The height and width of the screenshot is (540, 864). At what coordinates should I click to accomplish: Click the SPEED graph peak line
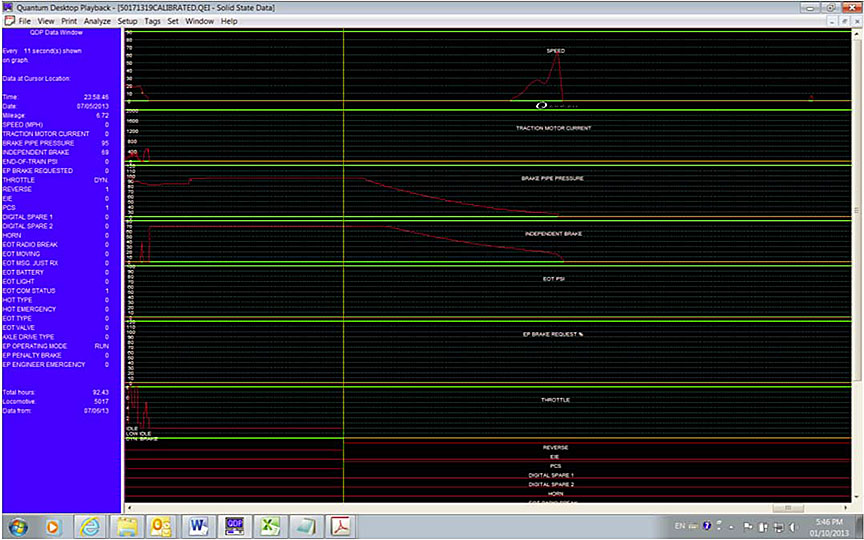556,55
